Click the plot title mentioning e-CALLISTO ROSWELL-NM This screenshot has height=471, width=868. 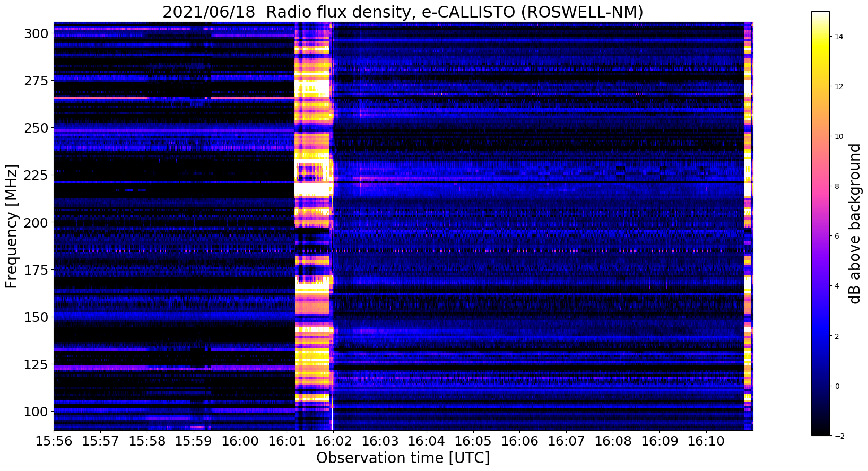403,12
